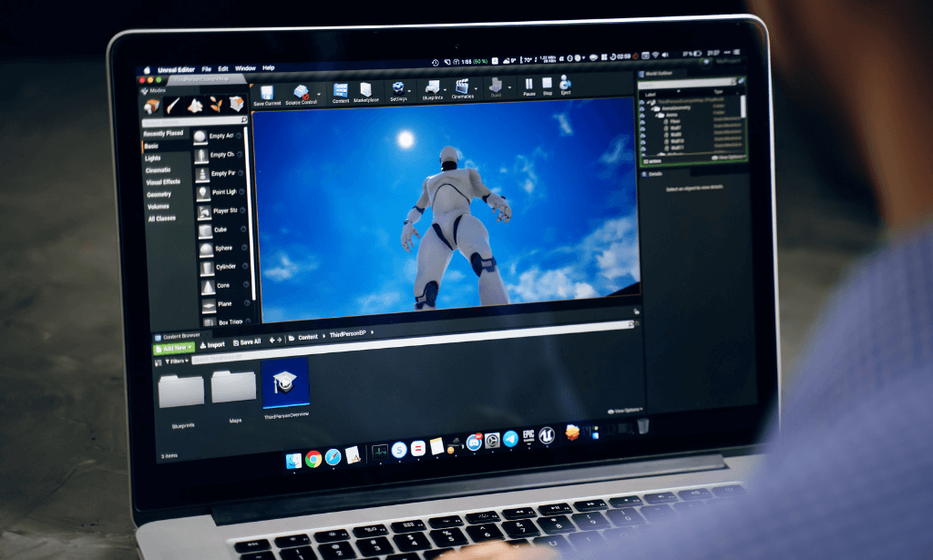Select the ThirdPersonOverview asset thumbnail
The width and height of the screenshot is (933, 560).
point(285,382)
